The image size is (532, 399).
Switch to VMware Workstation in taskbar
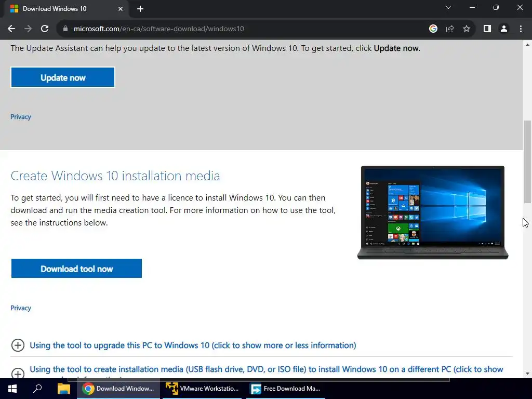tap(202, 389)
